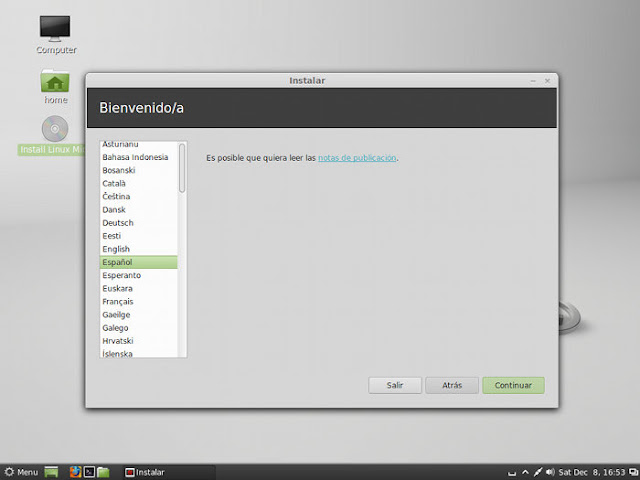Select Dansk language
The width and height of the screenshot is (640, 480).
[138, 209]
